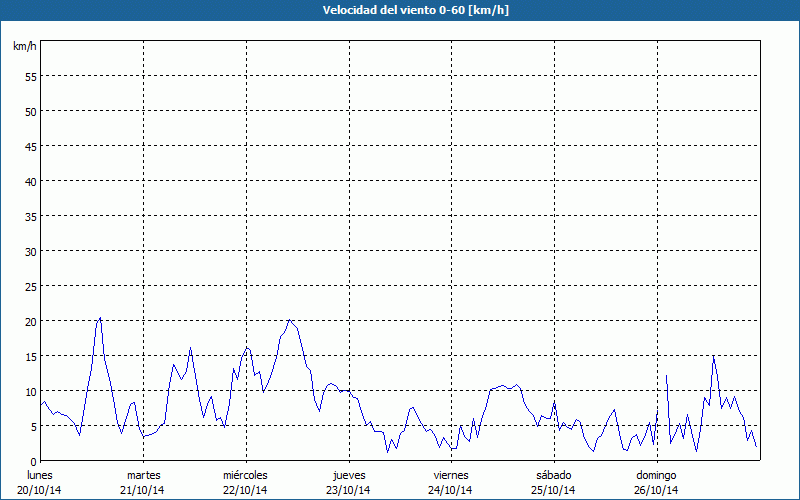The width and height of the screenshot is (800, 500).
Task: Click the chart title "Velocidad del viento 0-60"
Action: [x=399, y=10]
